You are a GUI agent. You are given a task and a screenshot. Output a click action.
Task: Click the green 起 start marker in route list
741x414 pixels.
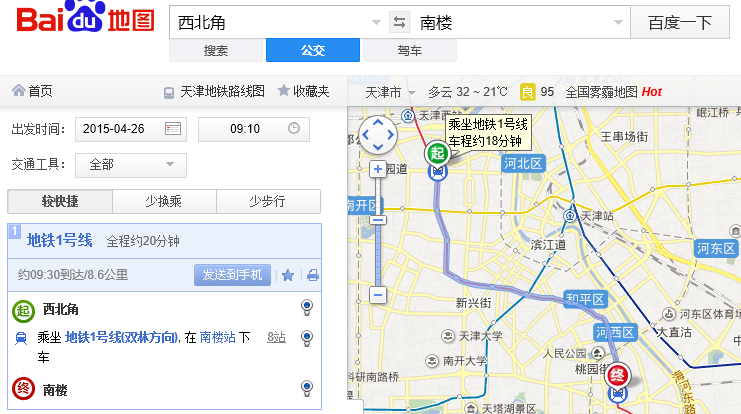point(23,311)
